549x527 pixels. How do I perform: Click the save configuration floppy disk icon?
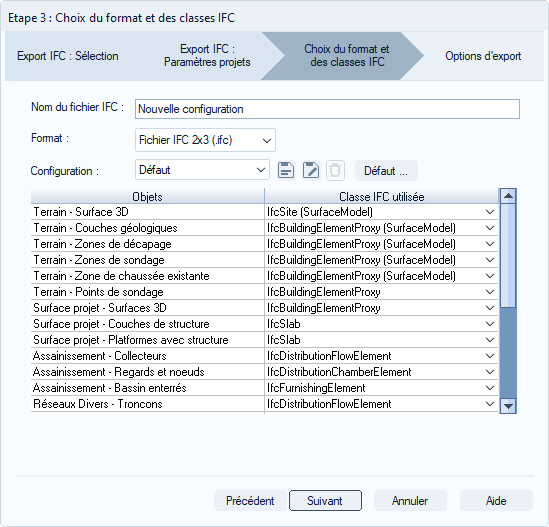(286, 171)
